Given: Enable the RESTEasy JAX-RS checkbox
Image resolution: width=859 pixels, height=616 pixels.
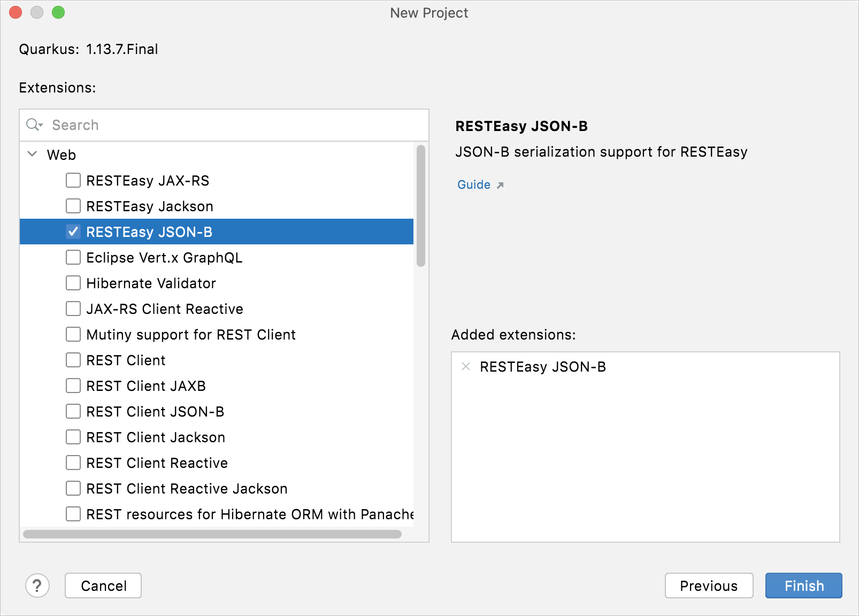Looking at the screenshot, I should click(x=73, y=180).
